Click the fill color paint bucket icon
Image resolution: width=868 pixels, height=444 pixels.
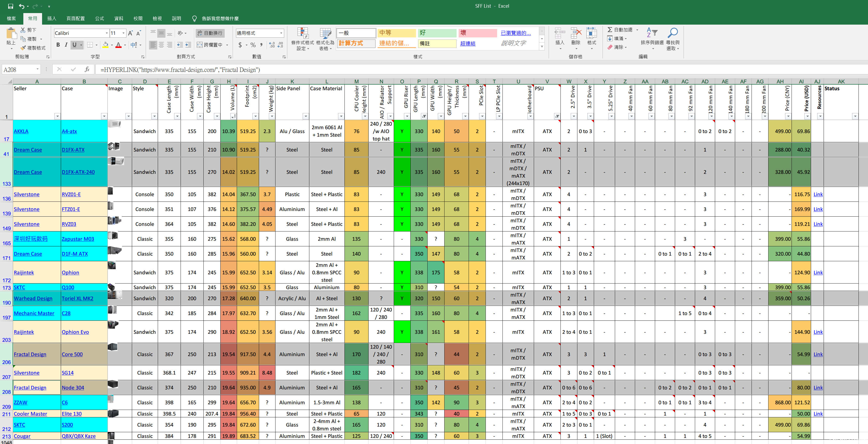(x=106, y=45)
